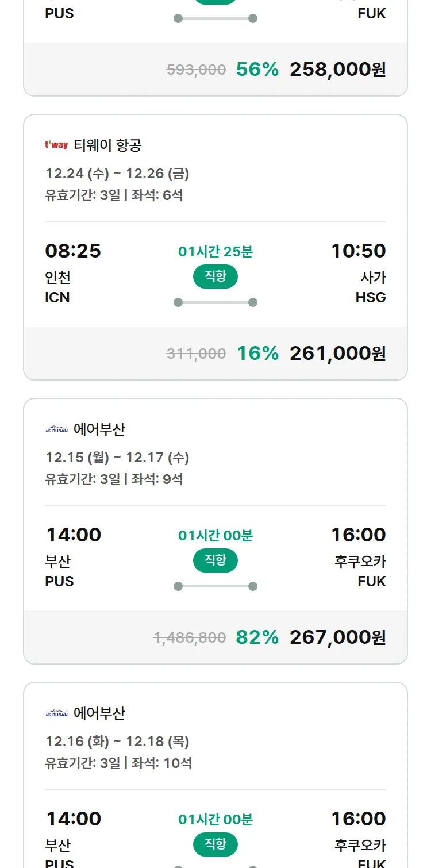This screenshot has width=431, height=868.
Task: Tap the 08:25 departure time
Action: click(73, 251)
